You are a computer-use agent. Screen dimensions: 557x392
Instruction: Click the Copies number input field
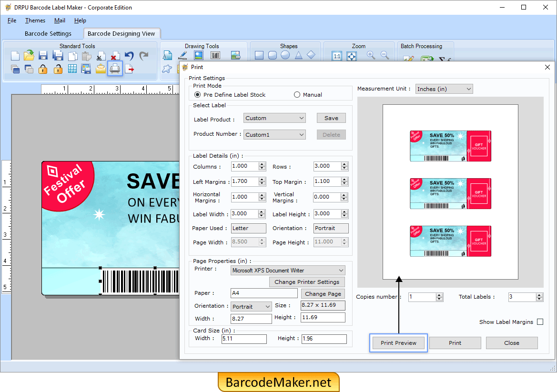[x=422, y=297]
